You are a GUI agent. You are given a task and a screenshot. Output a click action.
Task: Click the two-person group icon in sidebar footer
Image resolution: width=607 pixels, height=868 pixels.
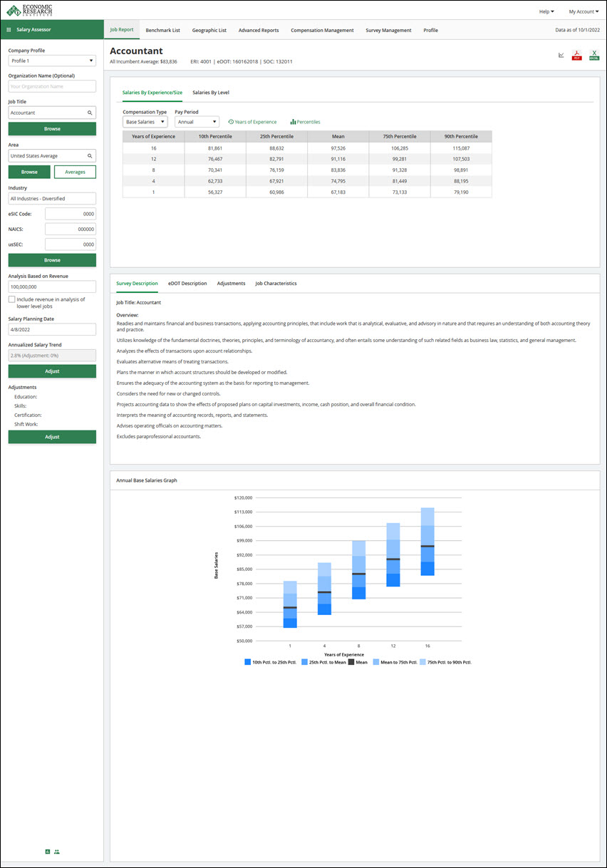point(57,851)
